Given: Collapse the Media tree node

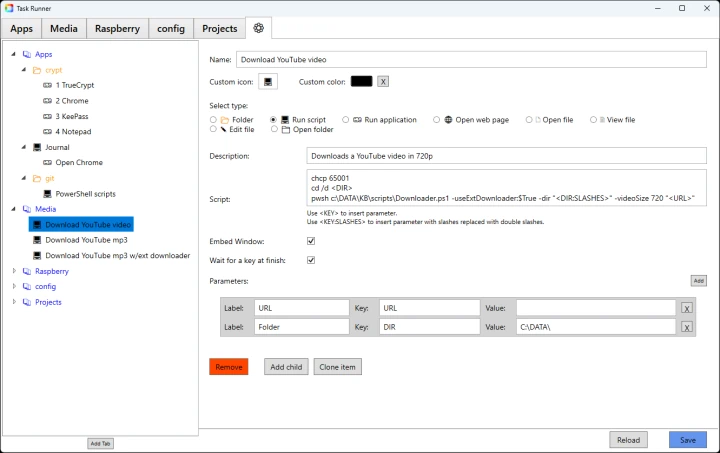Looking at the screenshot, I should pyautogui.click(x=13, y=209).
